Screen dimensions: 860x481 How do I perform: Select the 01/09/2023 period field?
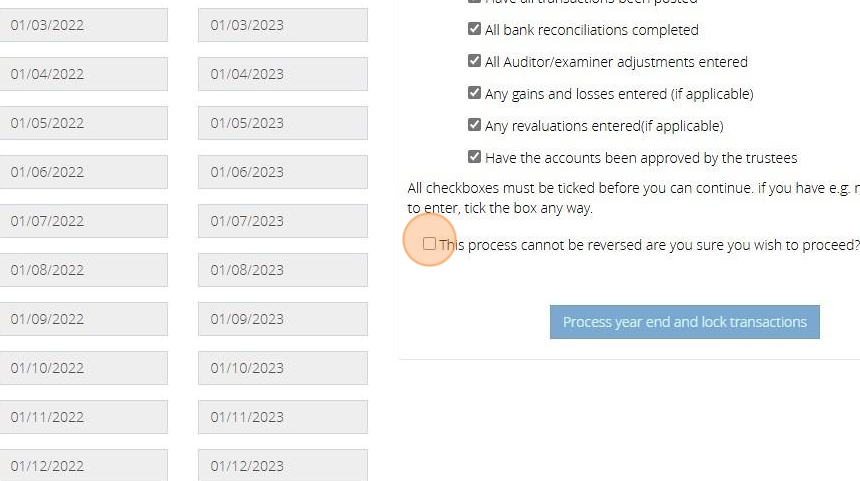[283, 319]
